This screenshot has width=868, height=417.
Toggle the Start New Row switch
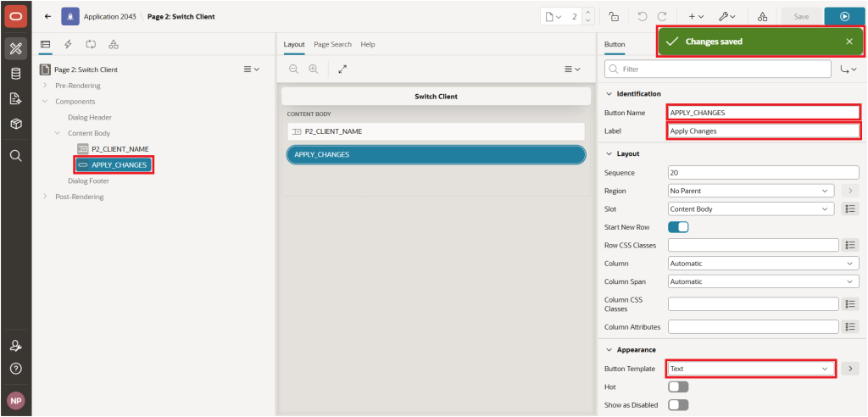[x=678, y=227]
